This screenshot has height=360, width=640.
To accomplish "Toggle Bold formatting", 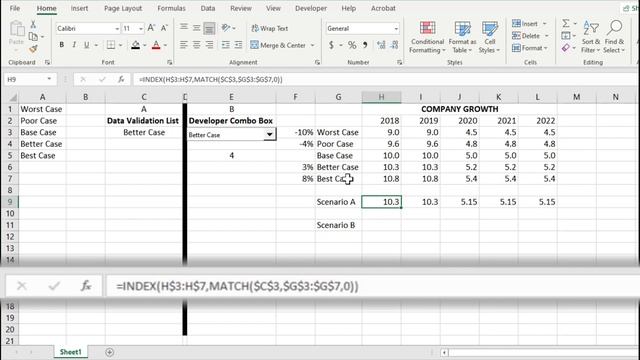I will click(62, 45).
